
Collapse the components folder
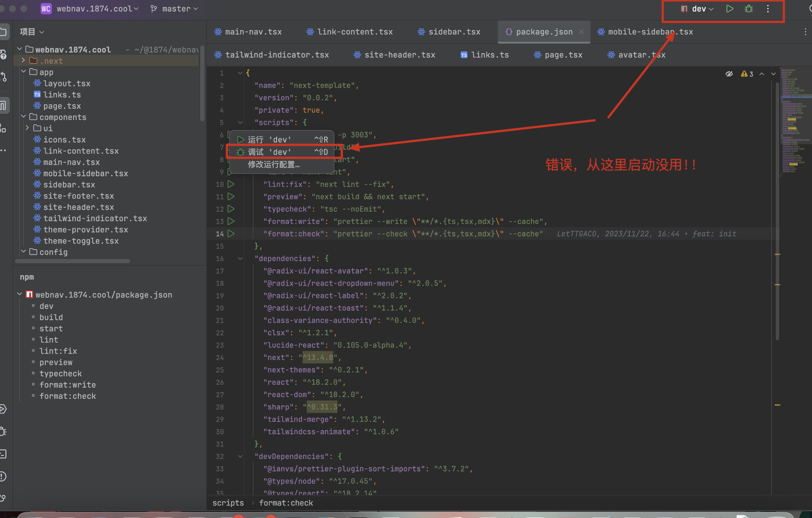point(23,117)
